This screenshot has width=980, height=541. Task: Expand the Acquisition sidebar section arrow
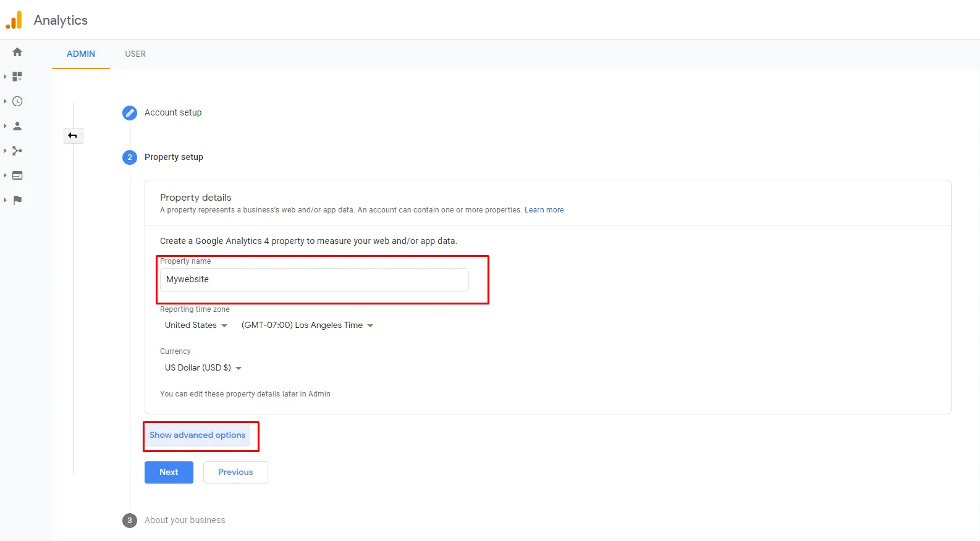pos(5,151)
